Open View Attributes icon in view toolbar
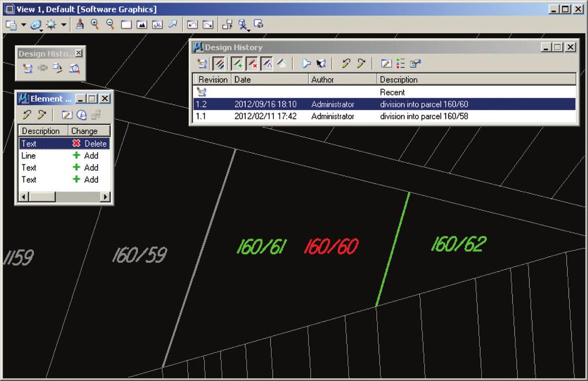The width and height of the screenshot is (588, 381). pyautogui.click(x=11, y=25)
